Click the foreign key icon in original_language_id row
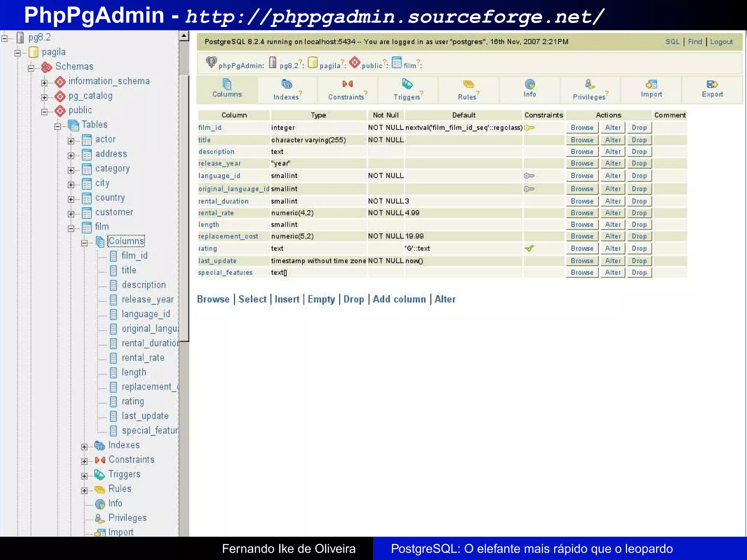 click(529, 189)
